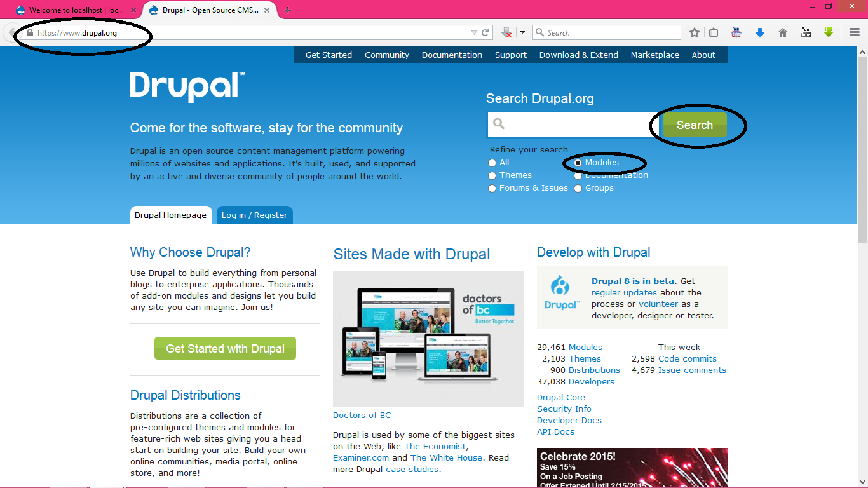The image size is (868, 488).
Task: Open the Get Started menu item
Action: [329, 55]
